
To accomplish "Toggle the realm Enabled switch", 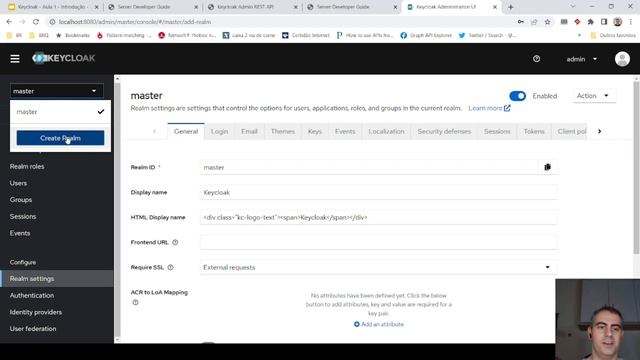I will click(518, 96).
